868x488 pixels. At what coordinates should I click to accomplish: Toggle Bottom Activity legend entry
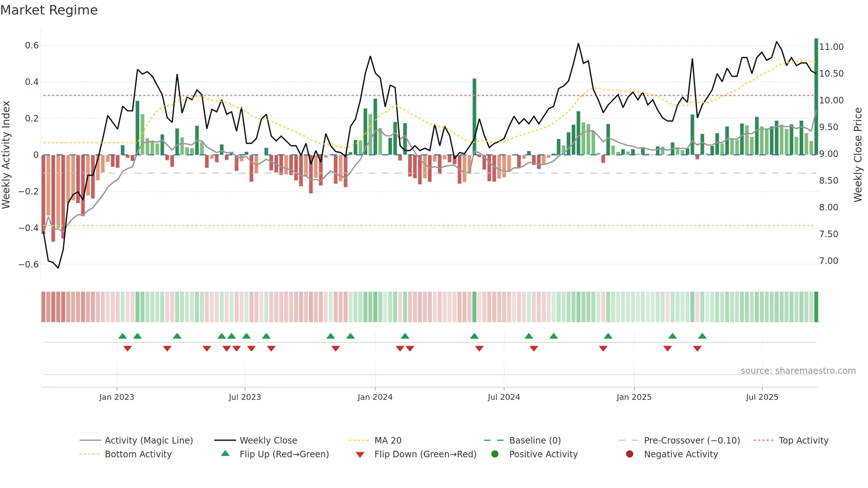pos(125,454)
